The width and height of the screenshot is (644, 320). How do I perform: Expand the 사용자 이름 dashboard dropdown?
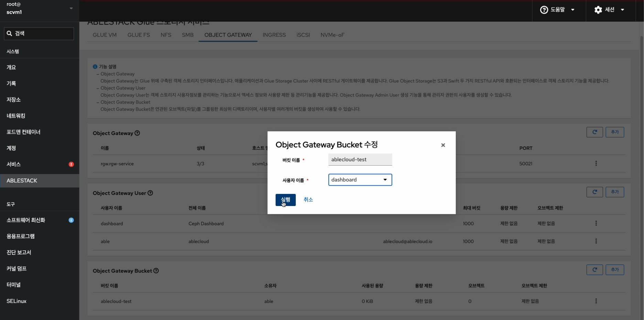click(x=360, y=180)
